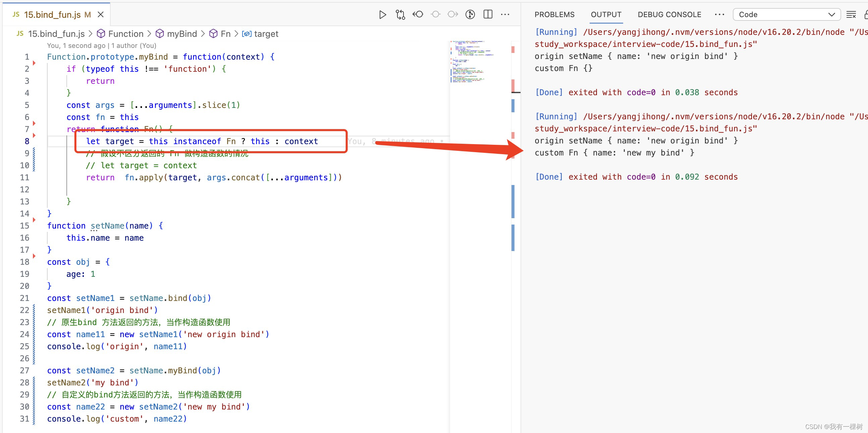Screen dimensions: 868x433
Task: Click the git graph circle icon
Action: pos(470,14)
